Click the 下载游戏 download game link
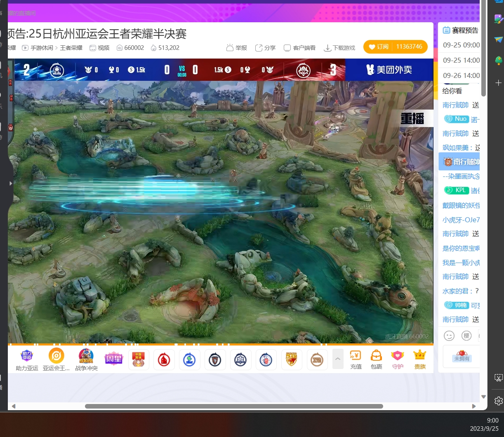 (x=339, y=48)
